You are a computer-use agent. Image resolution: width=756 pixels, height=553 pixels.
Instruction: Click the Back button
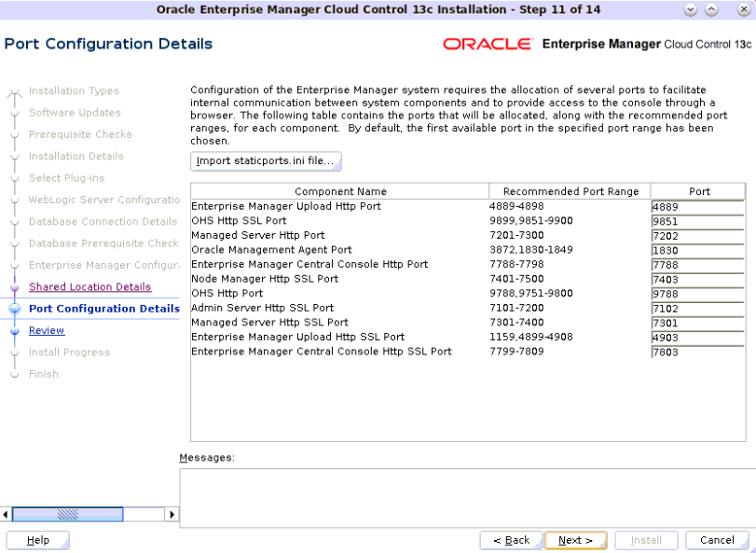511,540
